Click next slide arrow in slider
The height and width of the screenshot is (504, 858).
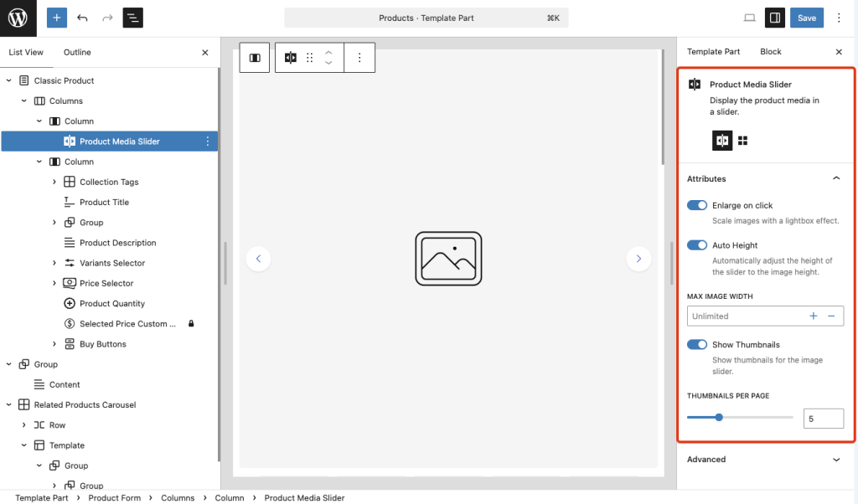click(x=638, y=260)
